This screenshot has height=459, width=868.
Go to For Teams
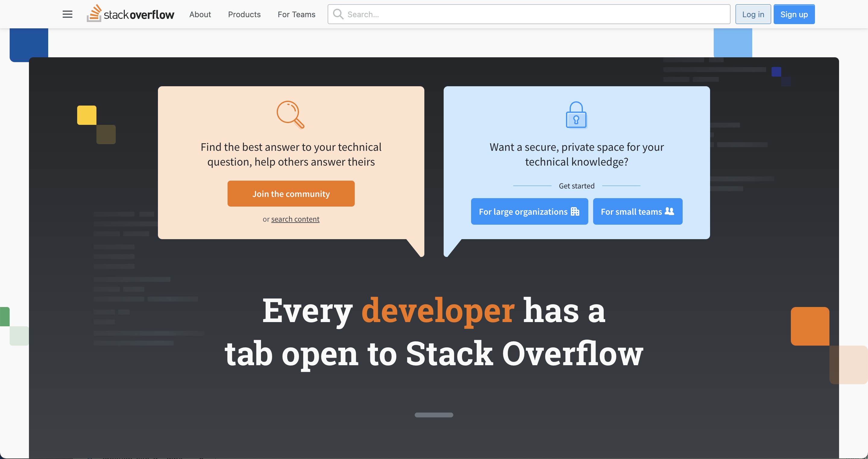pos(297,14)
